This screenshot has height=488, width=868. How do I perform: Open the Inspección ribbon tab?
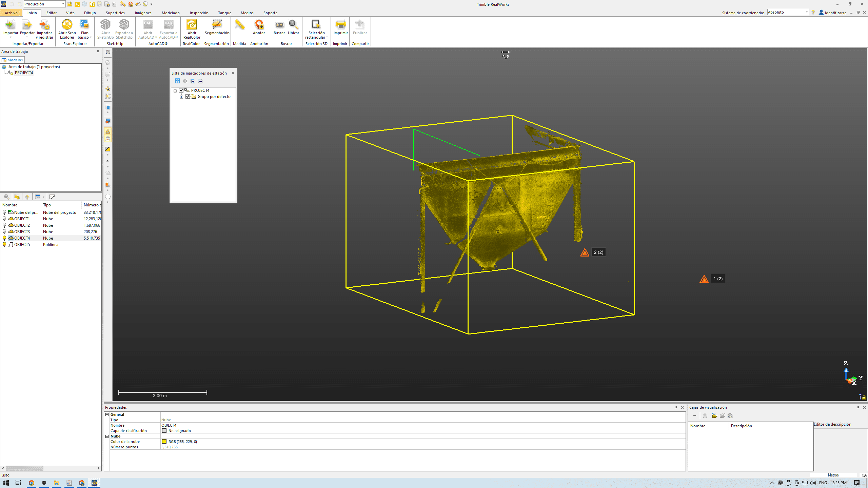199,13
